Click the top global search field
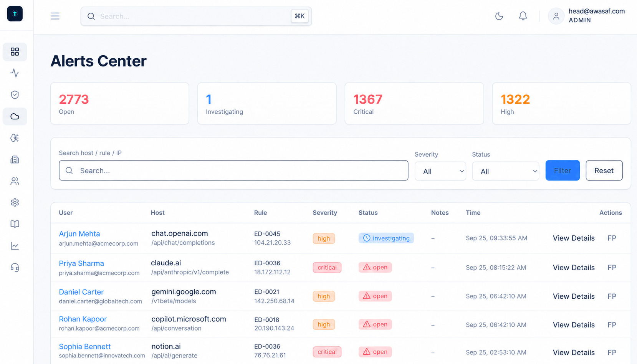Image resolution: width=637 pixels, height=364 pixels. pyautogui.click(x=196, y=16)
